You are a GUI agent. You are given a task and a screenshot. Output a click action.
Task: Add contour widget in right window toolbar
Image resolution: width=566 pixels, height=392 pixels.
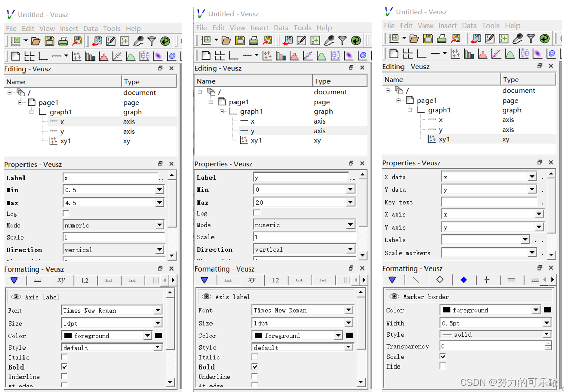[x=551, y=54]
